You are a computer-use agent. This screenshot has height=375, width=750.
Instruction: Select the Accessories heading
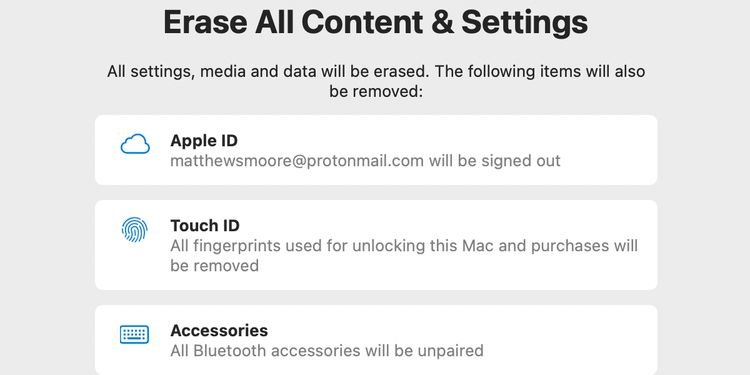coord(219,331)
